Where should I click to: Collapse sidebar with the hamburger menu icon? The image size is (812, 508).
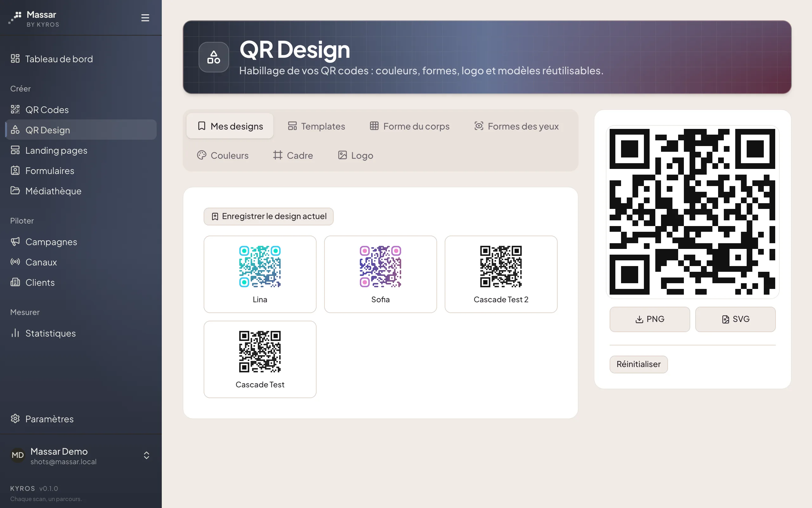[x=145, y=18]
